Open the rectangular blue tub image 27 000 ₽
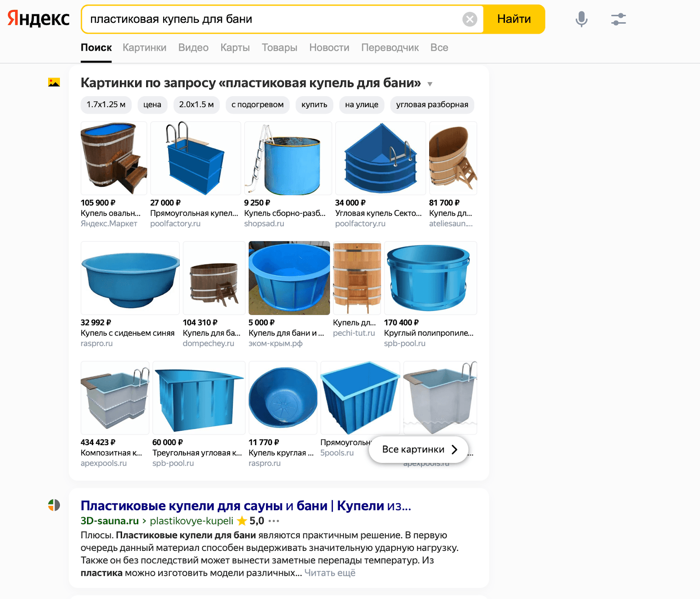The width and height of the screenshot is (700, 599). [196, 158]
